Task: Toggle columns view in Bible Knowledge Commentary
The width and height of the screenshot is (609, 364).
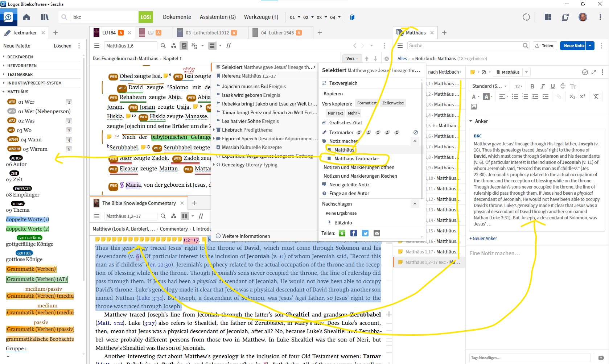Action: (185, 216)
